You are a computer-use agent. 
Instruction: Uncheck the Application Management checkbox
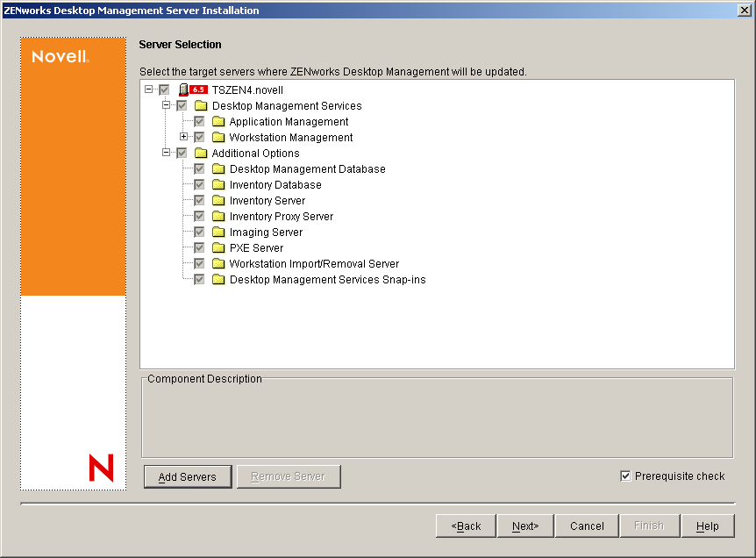click(199, 122)
